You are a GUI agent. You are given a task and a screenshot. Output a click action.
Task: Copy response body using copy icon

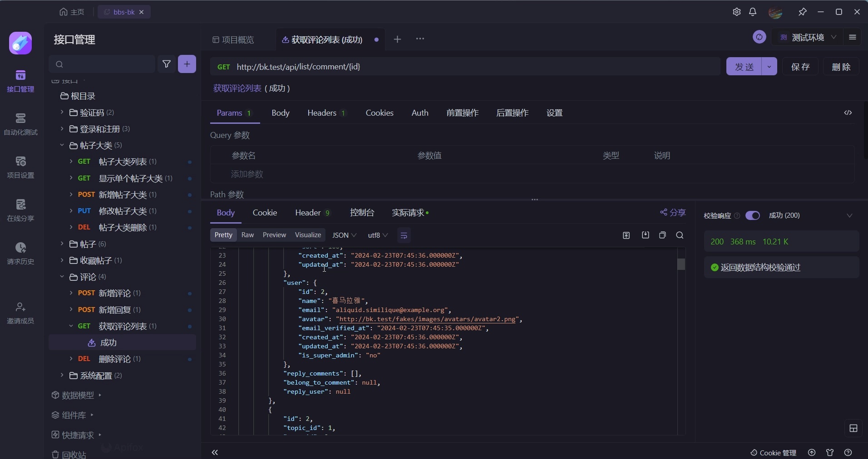click(662, 235)
